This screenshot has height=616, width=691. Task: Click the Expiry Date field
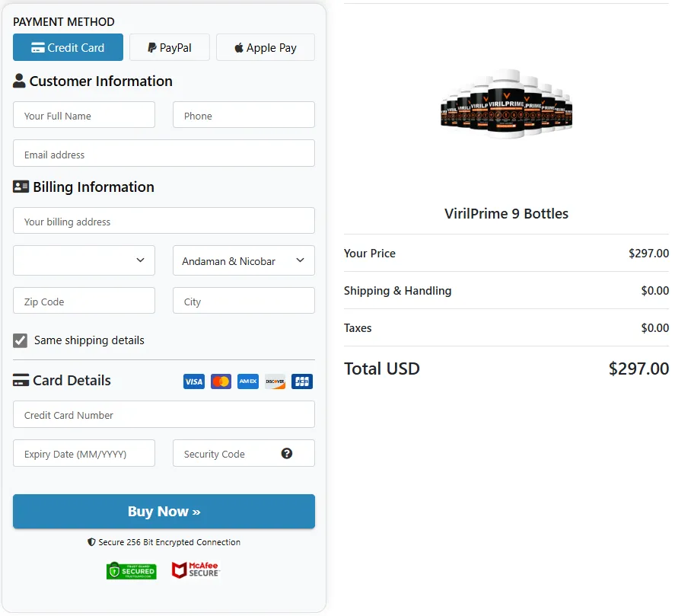(x=84, y=453)
